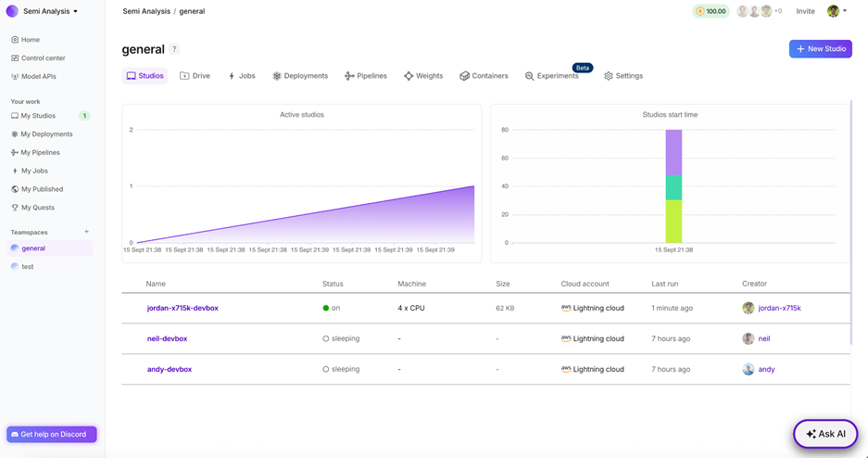This screenshot has height=458, width=868.
Task: Click the My Studios count badge 1
Action: pyautogui.click(x=84, y=116)
